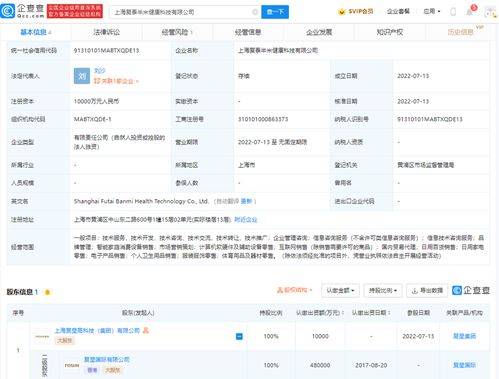499x379 pixels.
Task: Switch to the 经营风险 tab
Action: [x=177, y=32]
